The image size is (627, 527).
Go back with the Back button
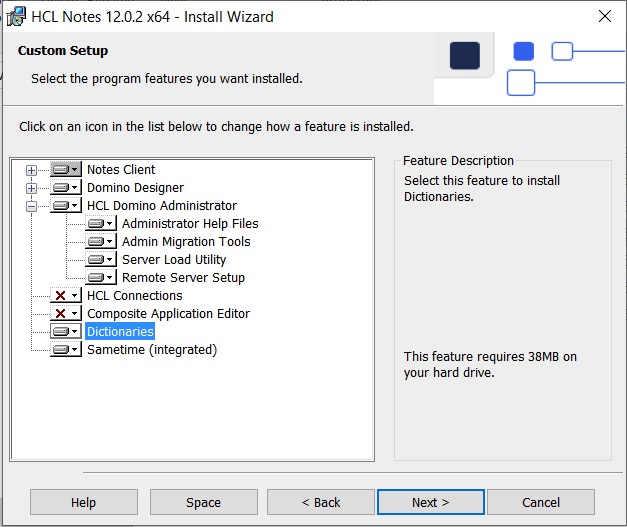coord(320,502)
